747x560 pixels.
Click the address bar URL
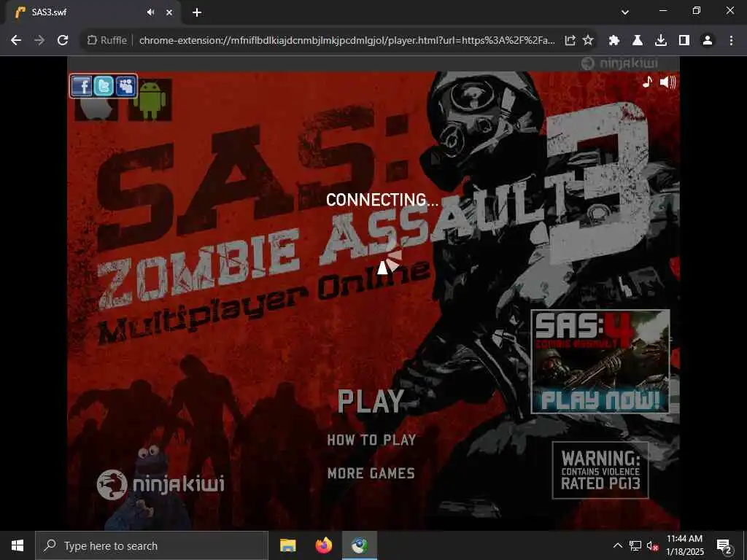click(x=347, y=41)
